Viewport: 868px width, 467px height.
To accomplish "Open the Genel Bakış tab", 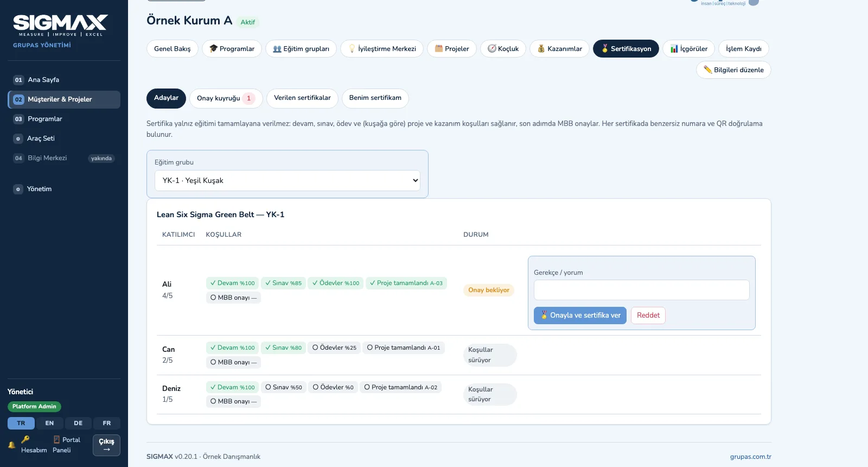I will point(173,49).
